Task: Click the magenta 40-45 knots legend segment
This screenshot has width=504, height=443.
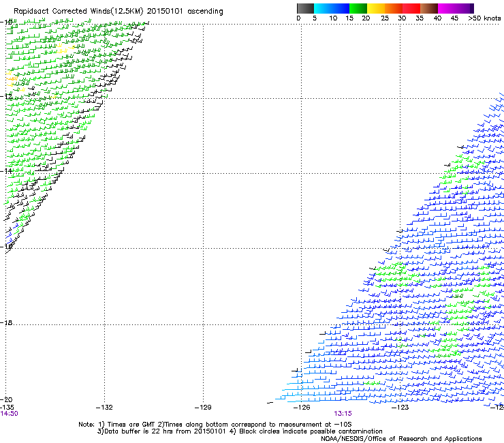Action: (447, 8)
